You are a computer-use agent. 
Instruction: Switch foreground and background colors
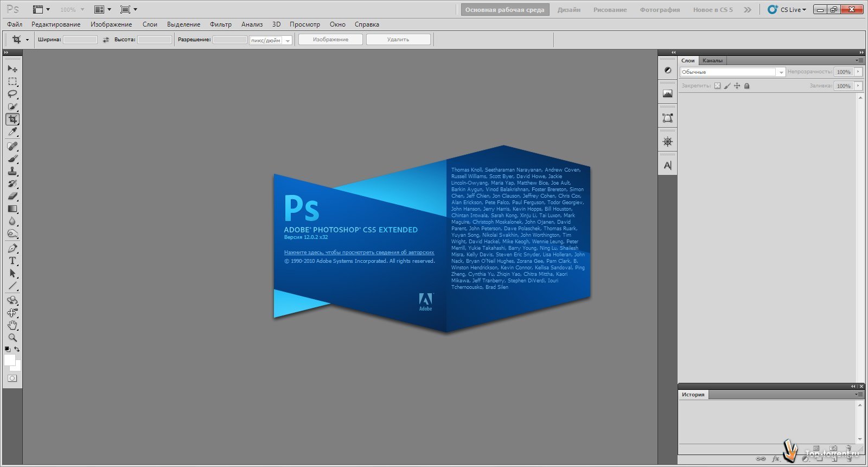(17, 349)
